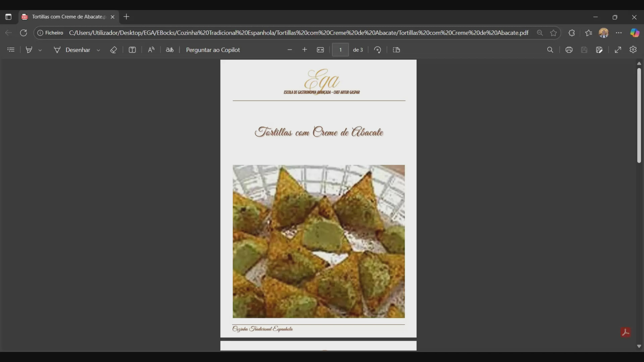Print the PDF document
644x362 pixels.
pyautogui.click(x=569, y=50)
